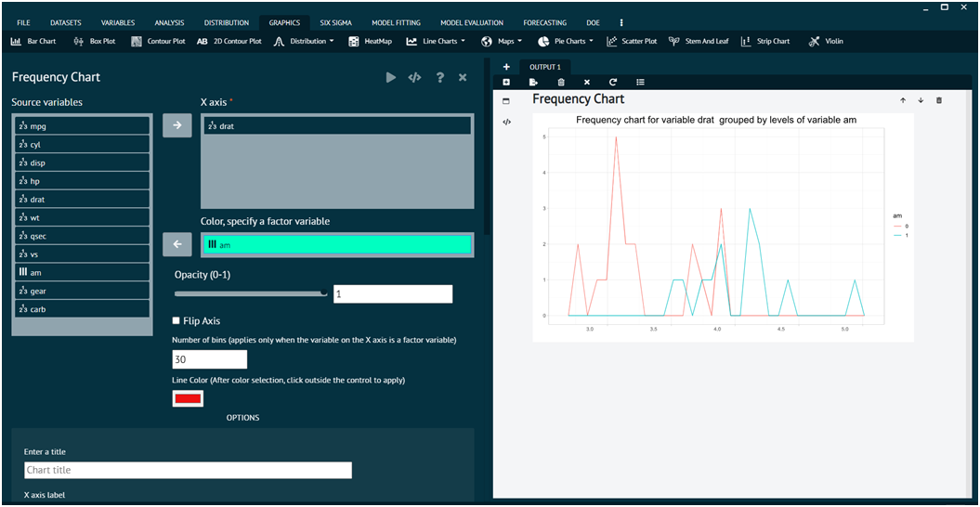Open the HeatMap tool
This screenshot has height=507, width=980.
[x=370, y=41]
